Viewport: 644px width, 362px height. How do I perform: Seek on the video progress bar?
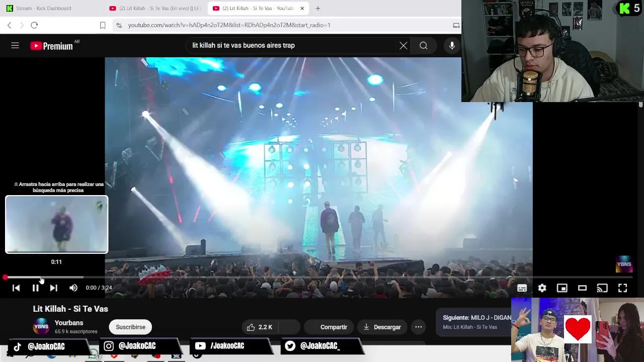(x=318, y=278)
